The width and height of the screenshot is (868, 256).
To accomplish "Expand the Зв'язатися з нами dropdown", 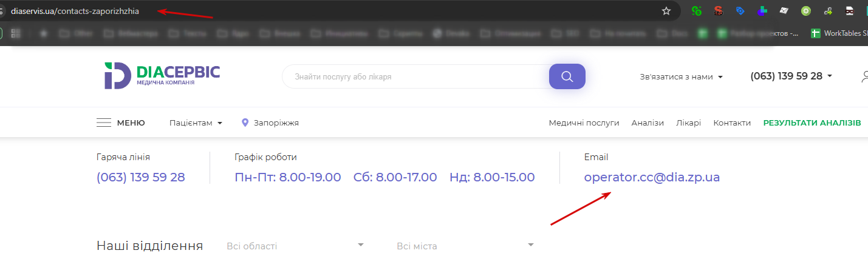I will pyautogui.click(x=682, y=77).
